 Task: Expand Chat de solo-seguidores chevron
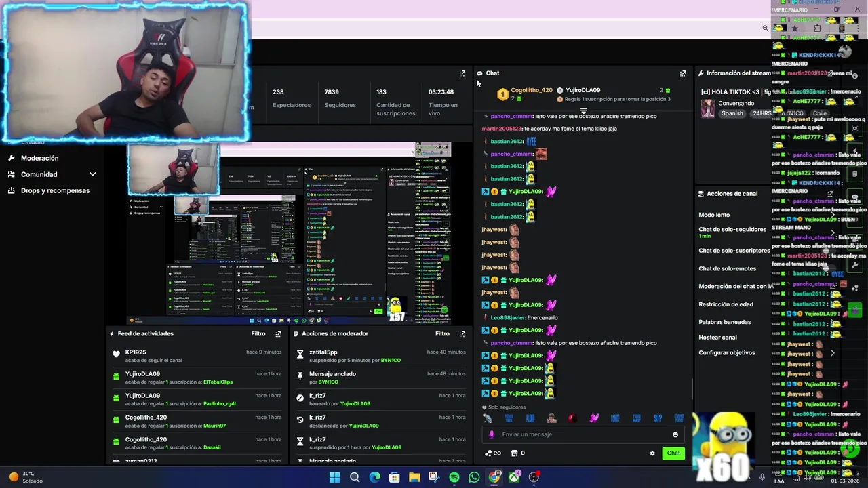(x=833, y=232)
